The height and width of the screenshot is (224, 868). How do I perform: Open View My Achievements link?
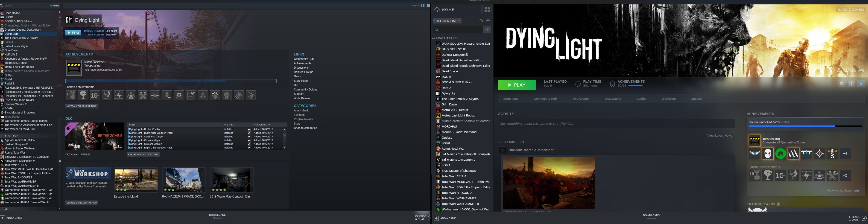(843, 191)
